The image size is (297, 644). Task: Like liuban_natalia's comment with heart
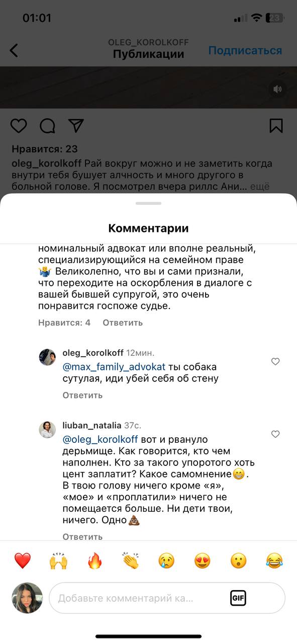click(x=275, y=434)
